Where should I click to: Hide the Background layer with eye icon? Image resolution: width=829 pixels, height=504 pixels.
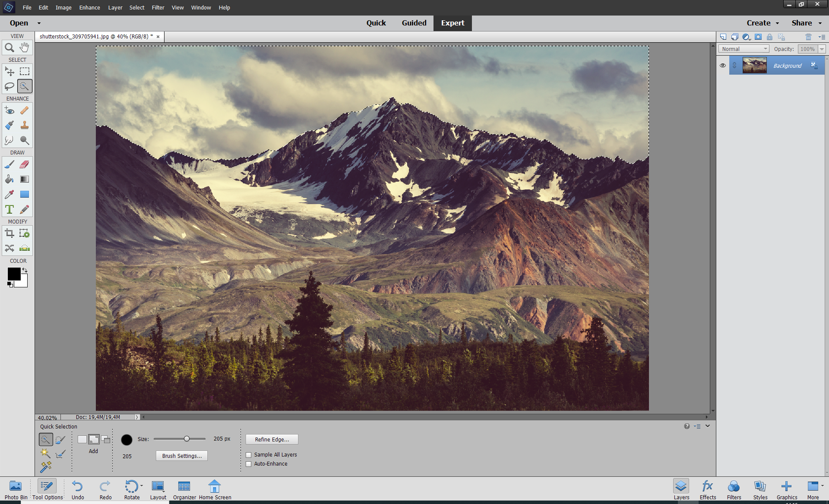click(723, 66)
